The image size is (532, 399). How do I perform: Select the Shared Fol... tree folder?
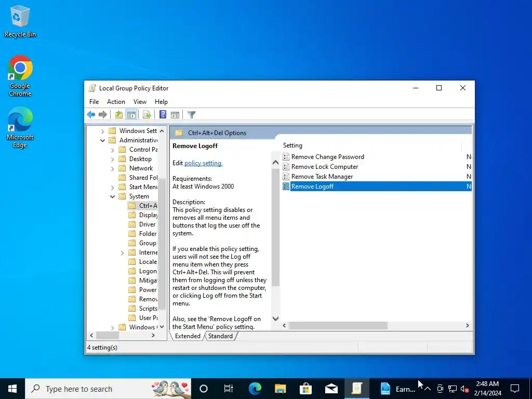pyautogui.click(x=138, y=178)
